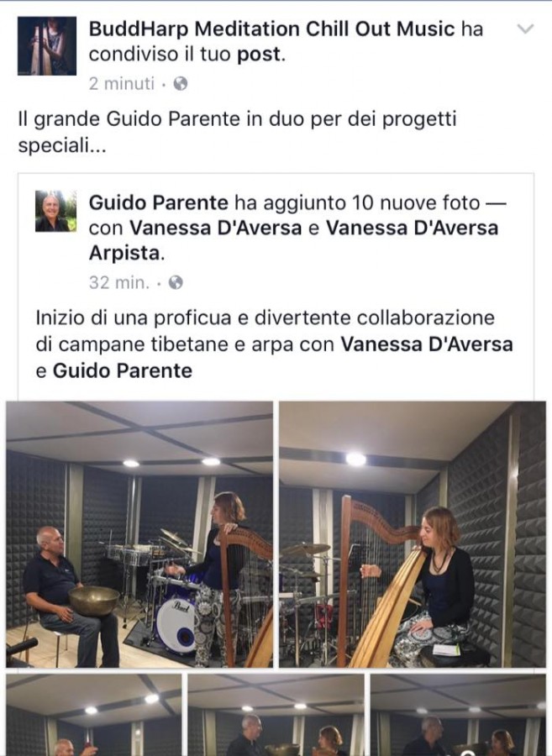Expand post options chevron at top right
Image resolution: width=552 pixels, height=756 pixels.
525,29
